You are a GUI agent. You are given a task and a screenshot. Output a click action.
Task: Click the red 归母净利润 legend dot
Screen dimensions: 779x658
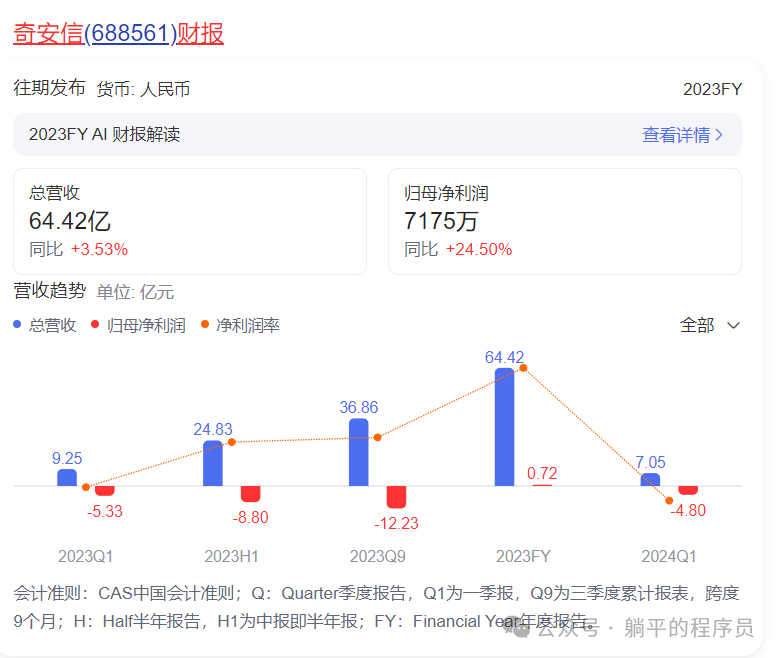[95, 325]
